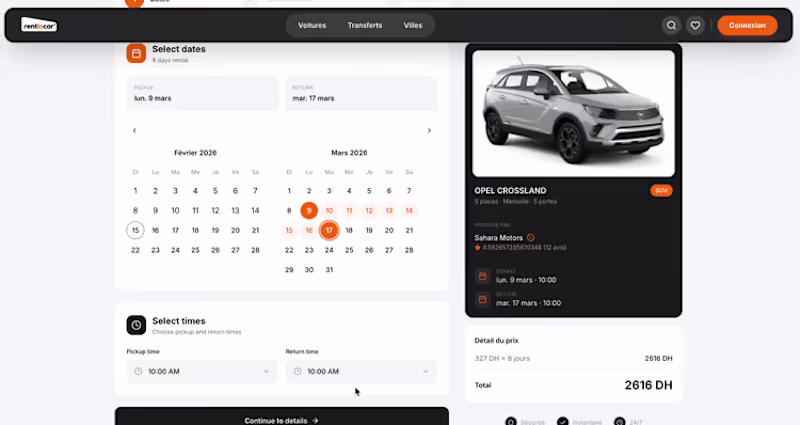Click the SUV badge
Screen dimensions: 800x425
pyautogui.click(x=661, y=190)
